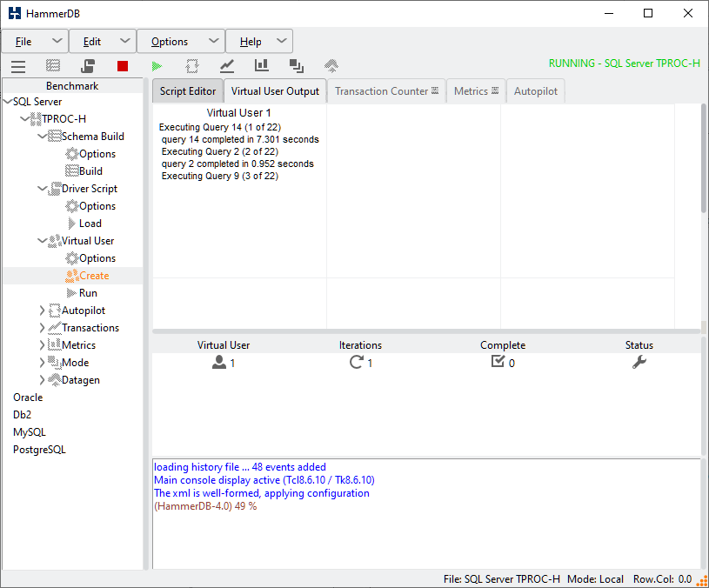Switch to the Transaction Counter tab
The image size is (709, 588).
[x=382, y=91]
